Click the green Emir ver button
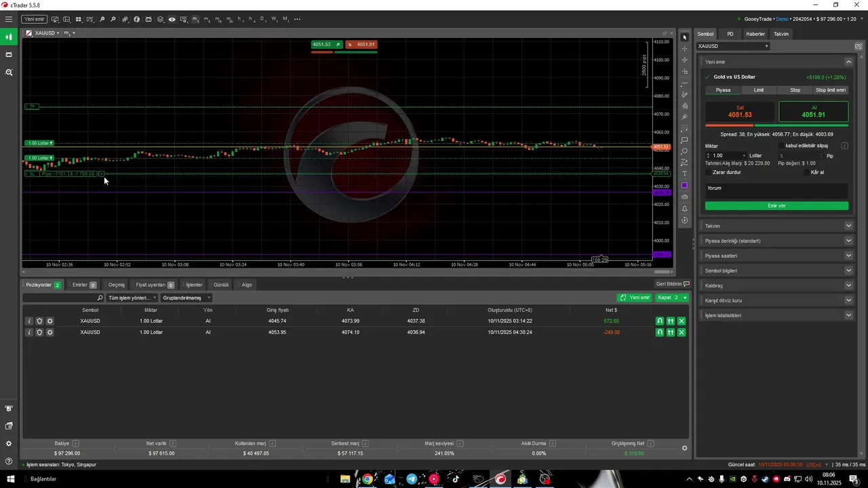868x488 pixels. tap(776, 205)
